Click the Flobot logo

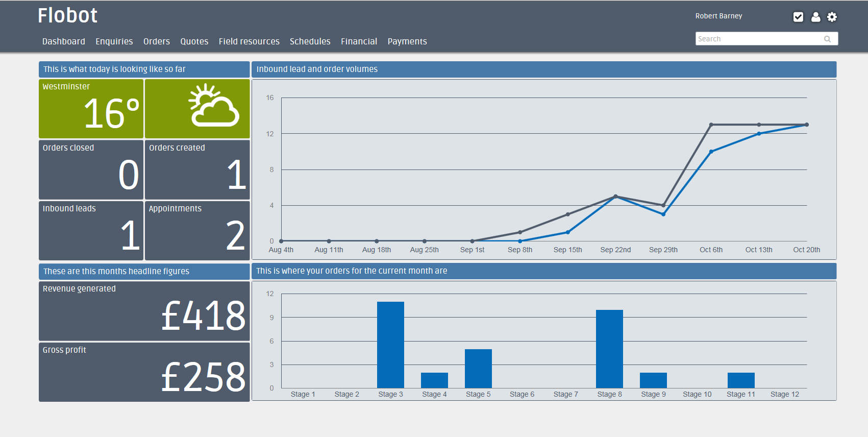[67, 15]
